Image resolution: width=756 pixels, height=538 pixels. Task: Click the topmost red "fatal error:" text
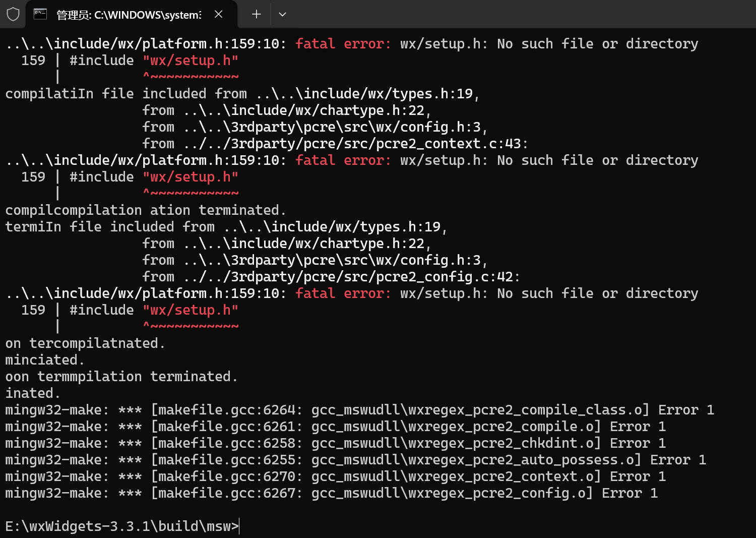click(343, 44)
